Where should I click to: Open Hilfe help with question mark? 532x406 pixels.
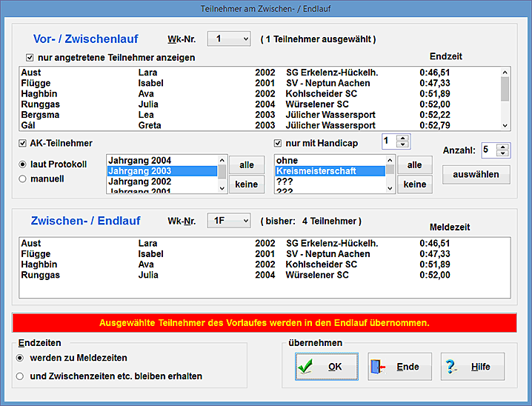click(473, 366)
